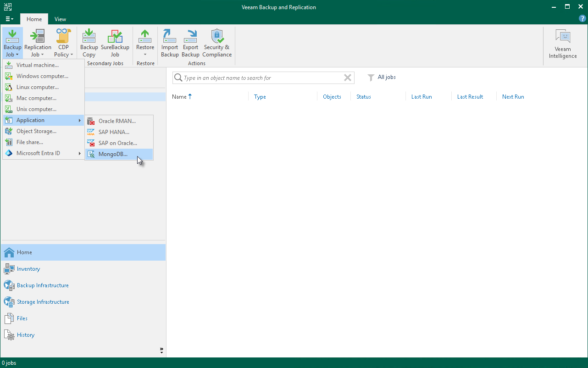Open the All jobs filter
588x368 pixels.
[382, 78]
